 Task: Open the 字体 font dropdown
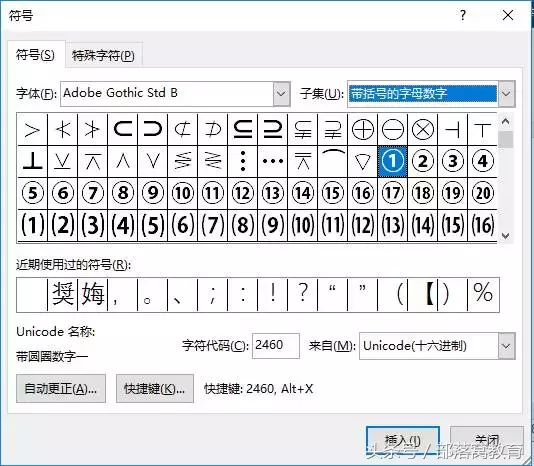click(281, 94)
